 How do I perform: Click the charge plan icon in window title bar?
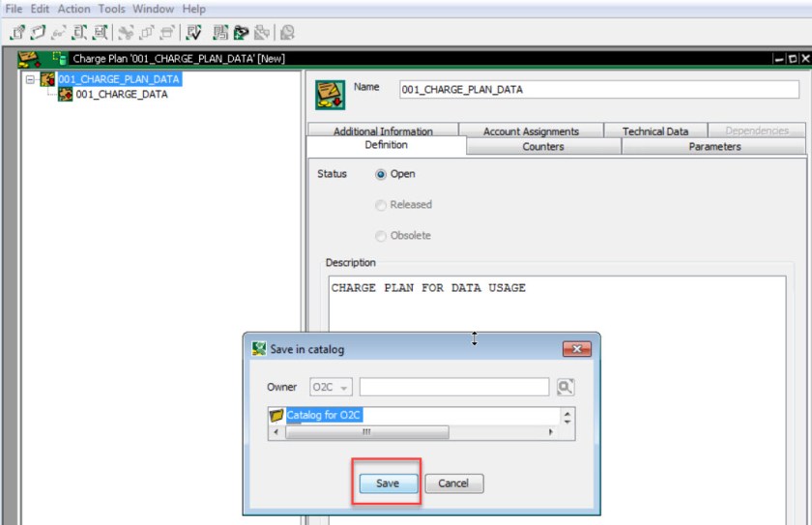tap(29, 59)
